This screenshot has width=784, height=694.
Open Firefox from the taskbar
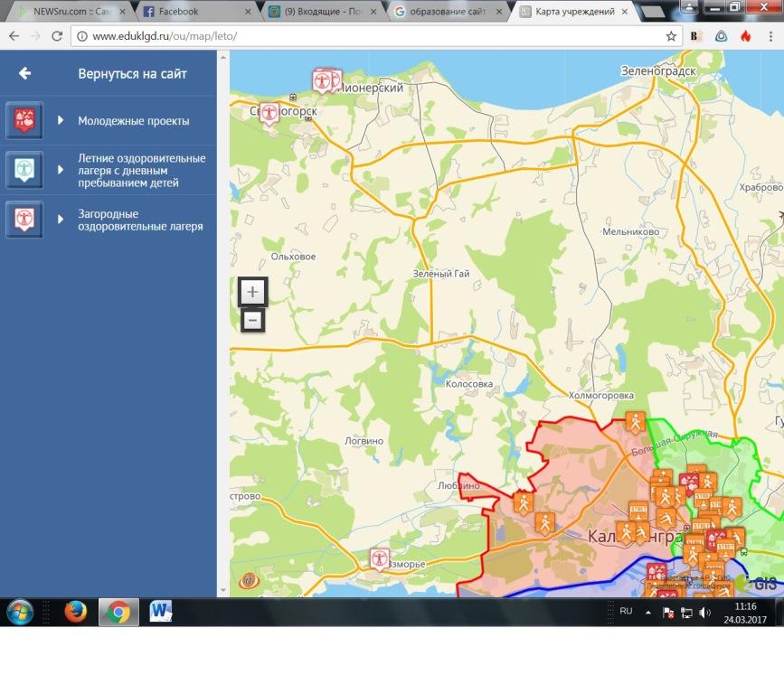point(76,612)
